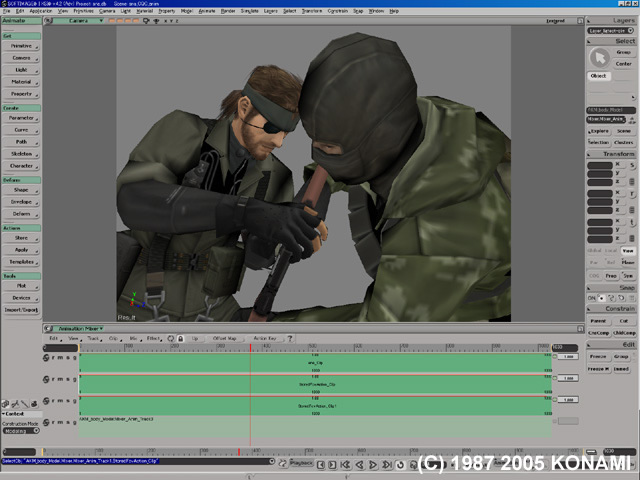Toggle the View transform mode
This screenshot has width=640, height=480.
pyautogui.click(x=628, y=251)
